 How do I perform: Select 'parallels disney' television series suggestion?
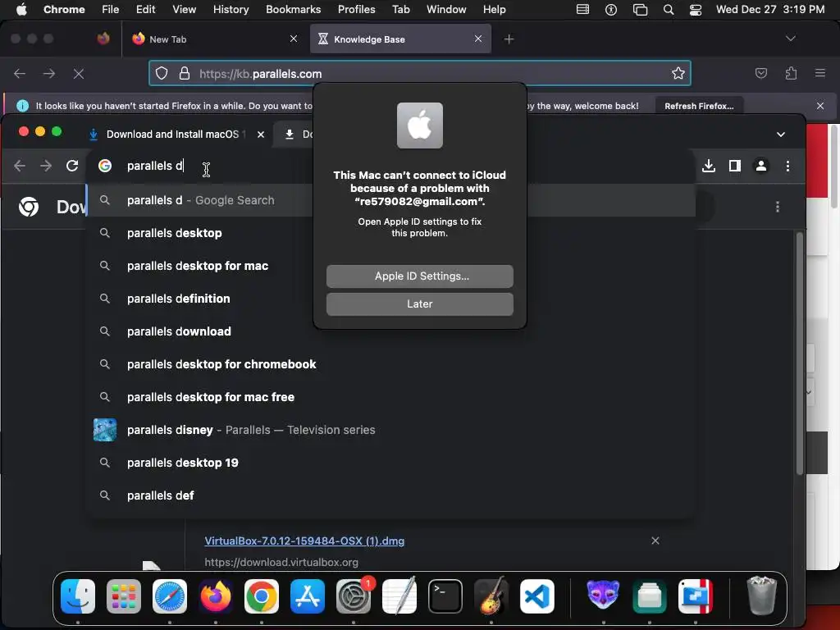(x=391, y=430)
